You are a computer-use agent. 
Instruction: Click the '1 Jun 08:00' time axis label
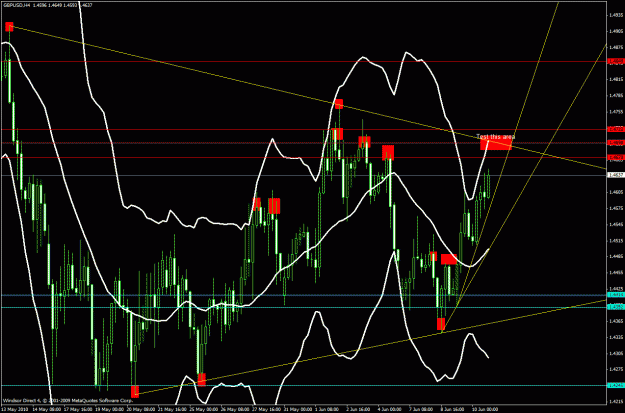(328, 409)
